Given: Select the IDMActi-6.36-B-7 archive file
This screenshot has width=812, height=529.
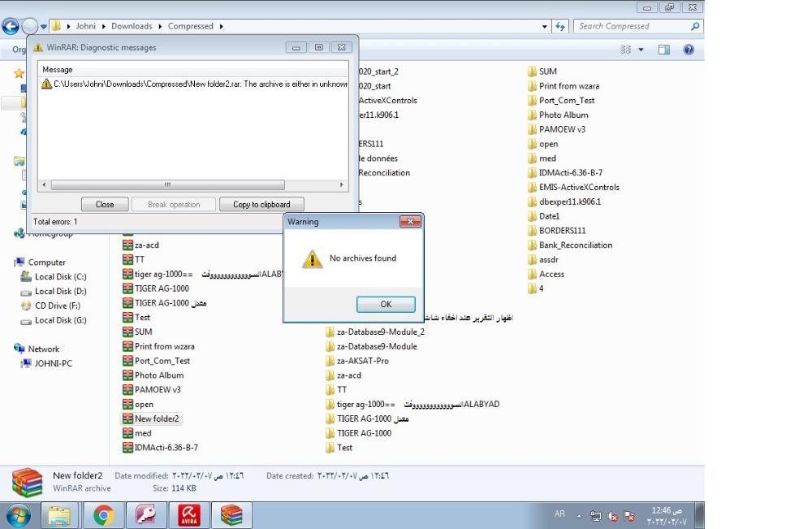Looking at the screenshot, I should [x=166, y=448].
